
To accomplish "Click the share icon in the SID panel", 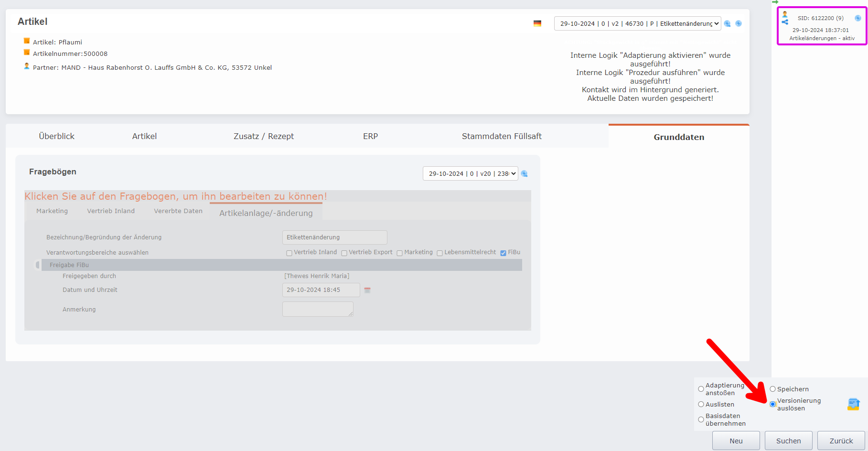I will (x=785, y=21).
